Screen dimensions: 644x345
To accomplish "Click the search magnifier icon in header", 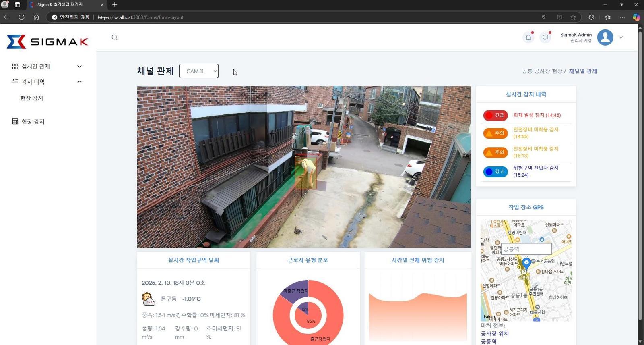I will 115,37.
